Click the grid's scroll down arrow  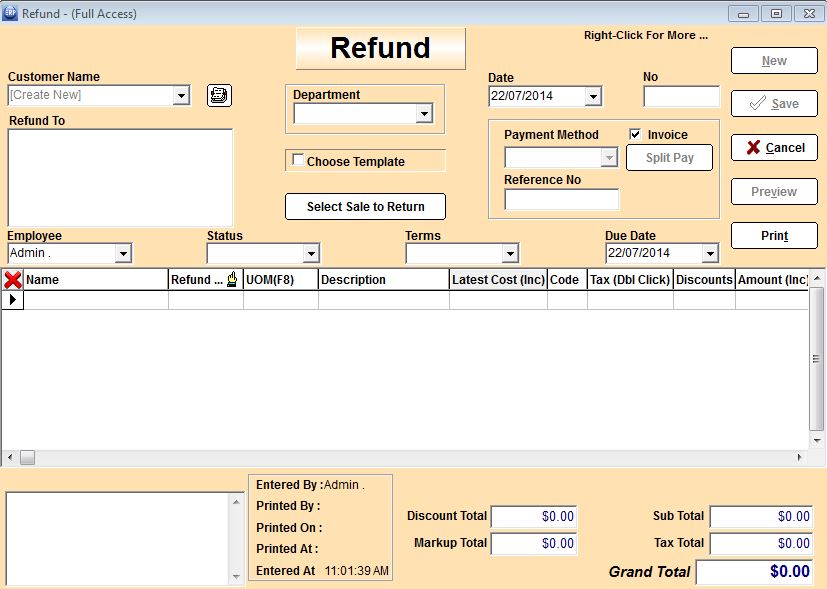click(x=818, y=440)
